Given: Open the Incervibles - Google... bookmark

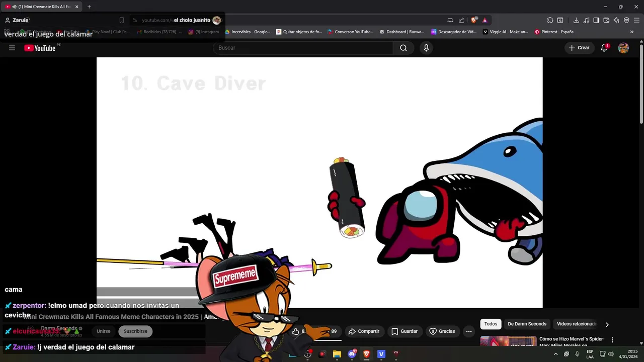Looking at the screenshot, I should click(x=248, y=32).
